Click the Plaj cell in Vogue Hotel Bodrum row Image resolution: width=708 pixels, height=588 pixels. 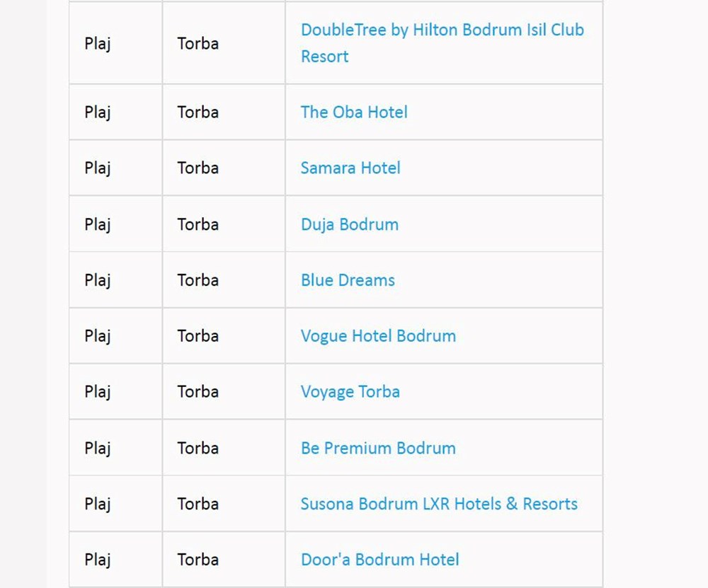[98, 336]
